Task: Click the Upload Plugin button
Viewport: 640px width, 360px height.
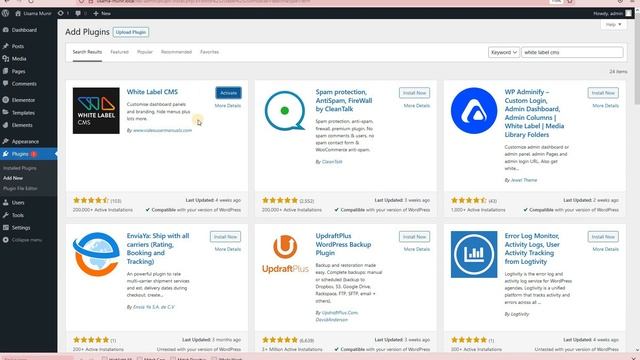Action: [131, 32]
